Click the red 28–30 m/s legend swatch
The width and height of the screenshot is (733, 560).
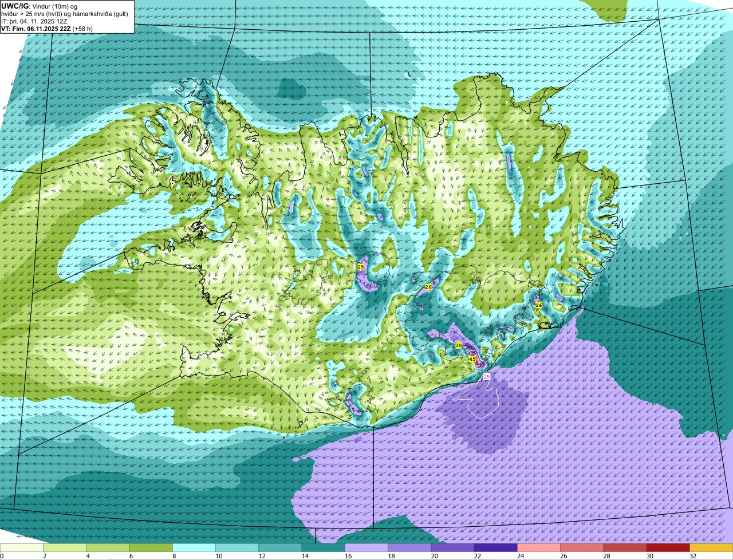pyautogui.click(x=625, y=548)
